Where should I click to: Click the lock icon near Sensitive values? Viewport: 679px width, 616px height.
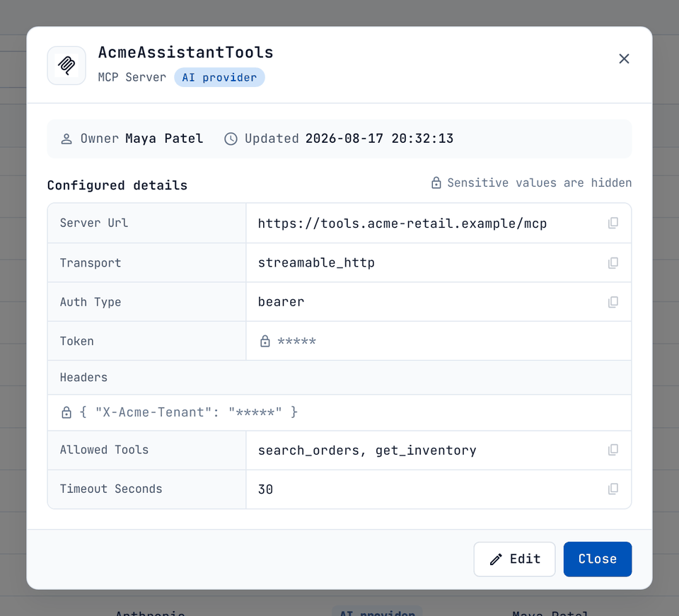436,182
